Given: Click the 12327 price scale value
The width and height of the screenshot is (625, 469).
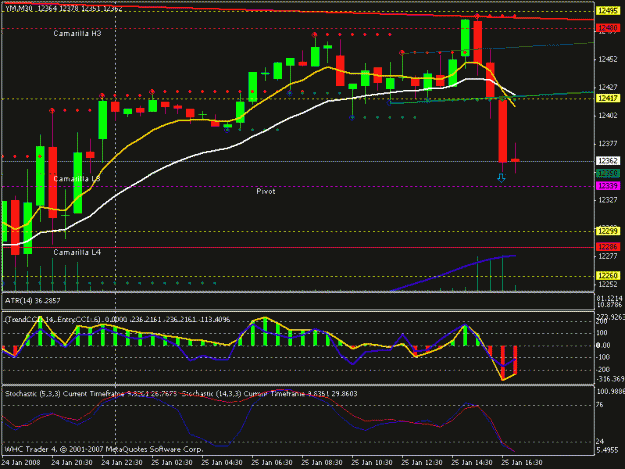Looking at the screenshot, I should pos(607,200).
